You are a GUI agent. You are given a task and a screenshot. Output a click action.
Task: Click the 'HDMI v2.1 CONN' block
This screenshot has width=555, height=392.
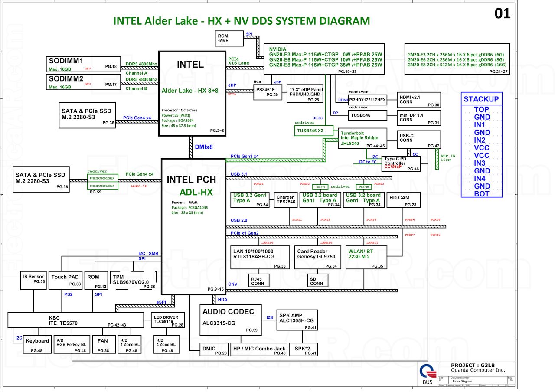pyautogui.click(x=419, y=100)
